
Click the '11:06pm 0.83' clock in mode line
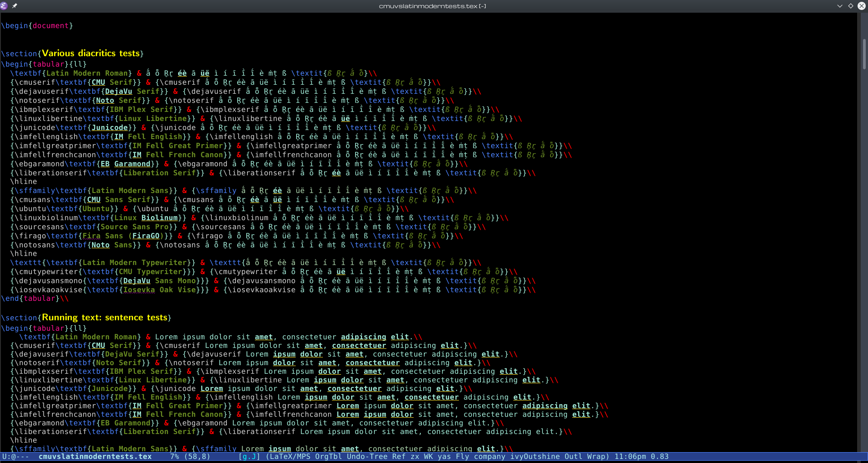[x=642, y=457]
